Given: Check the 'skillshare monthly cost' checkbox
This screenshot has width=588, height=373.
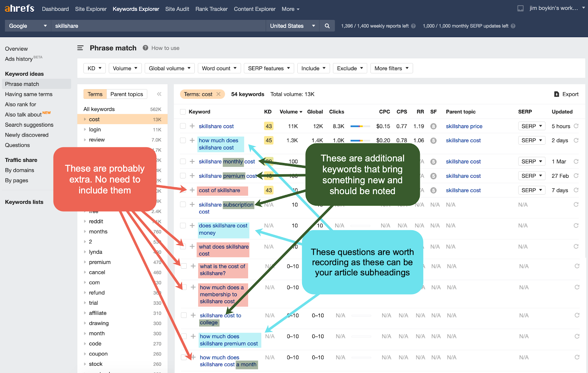Looking at the screenshot, I should pos(183,161).
